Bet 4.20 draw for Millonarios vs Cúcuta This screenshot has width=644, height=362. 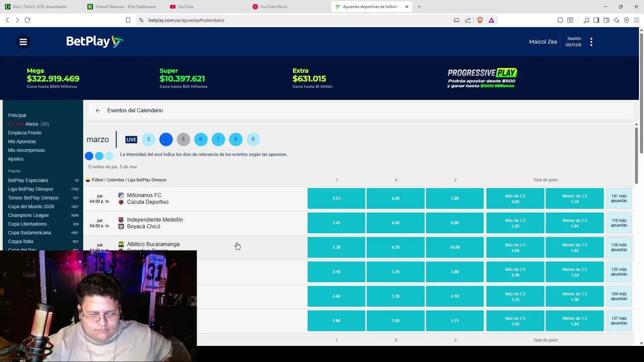[x=395, y=199]
